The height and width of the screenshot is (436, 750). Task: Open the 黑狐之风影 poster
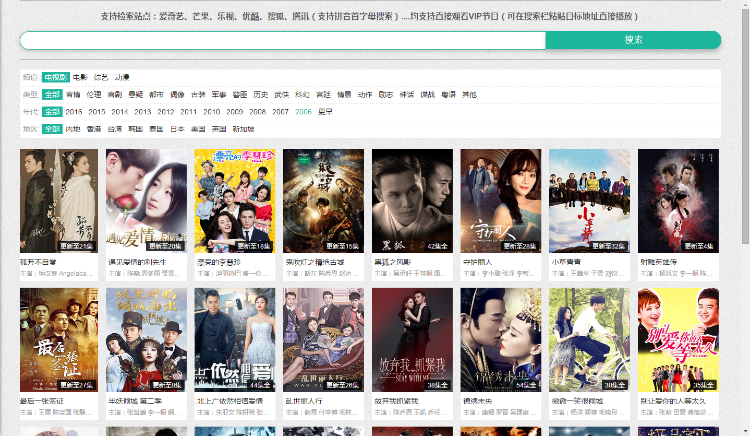point(412,201)
